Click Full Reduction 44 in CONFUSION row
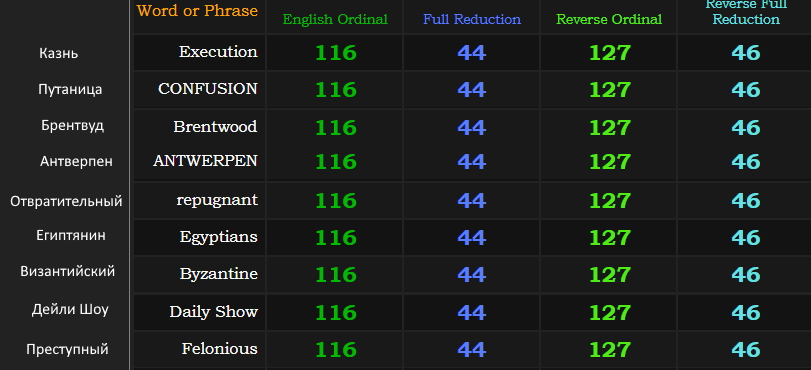Image resolution: width=811 pixels, height=370 pixels. click(x=471, y=90)
